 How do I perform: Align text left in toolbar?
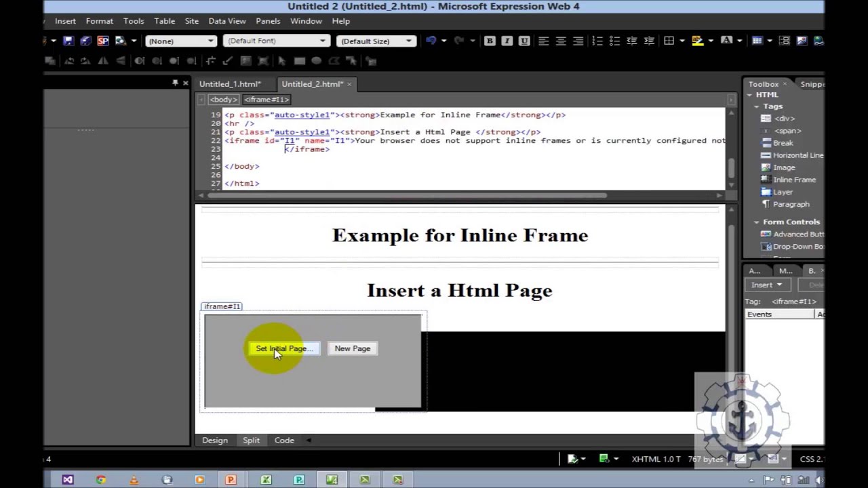pos(543,41)
